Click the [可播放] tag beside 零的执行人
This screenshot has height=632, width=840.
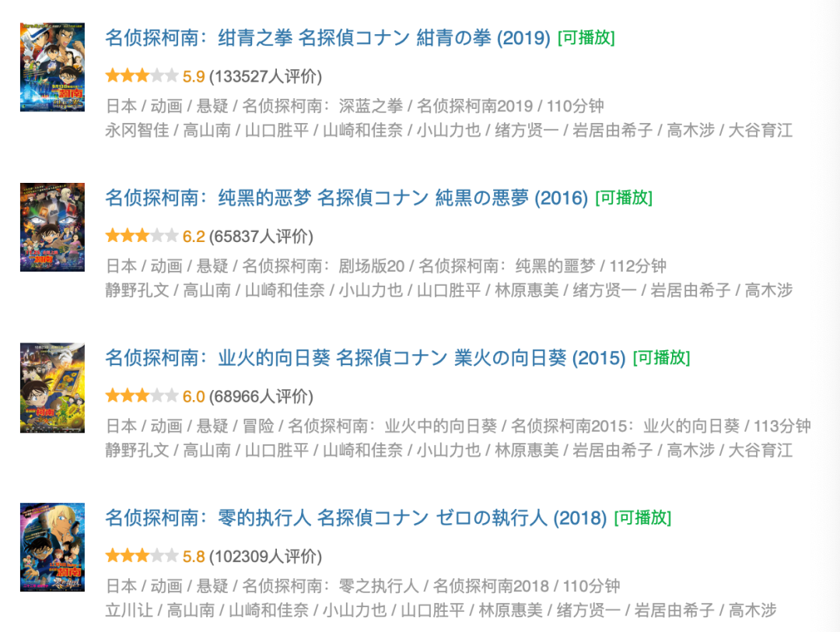point(642,518)
